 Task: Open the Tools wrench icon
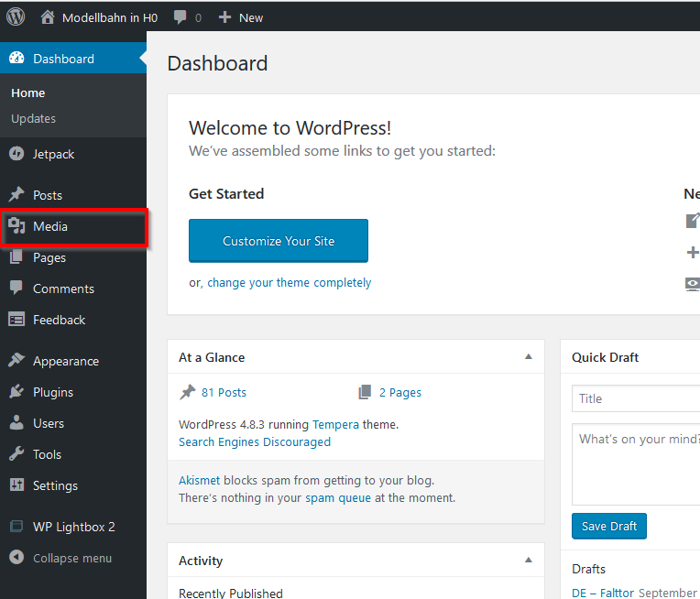pos(16,454)
